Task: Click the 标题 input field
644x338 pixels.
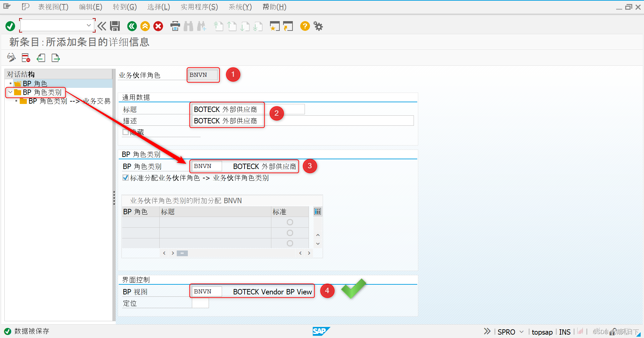Action: tap(248, 109)
